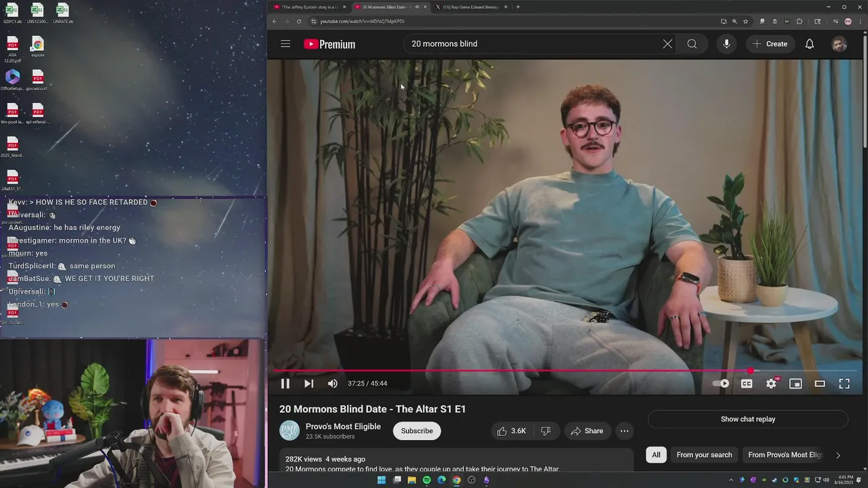Open the YouTube hamburger guide menu
This screenshot has width=868, height=488.
coord(285,44)
